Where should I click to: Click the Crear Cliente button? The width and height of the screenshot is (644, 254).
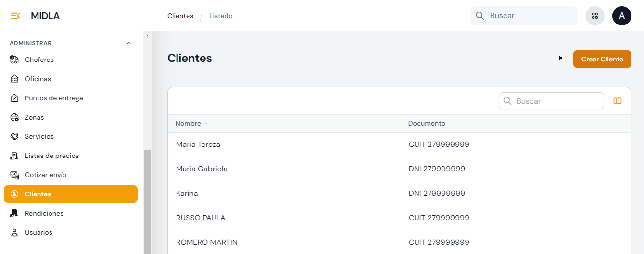tap(602, 59)
